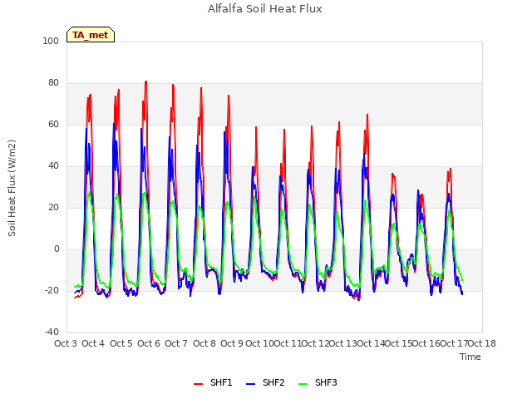
Task: Click the x-axis label Oct 6
Action: [x=149, y=343]
